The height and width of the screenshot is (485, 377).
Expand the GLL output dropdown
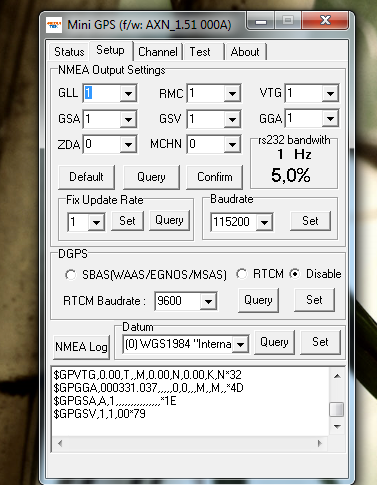coord(128,93)
